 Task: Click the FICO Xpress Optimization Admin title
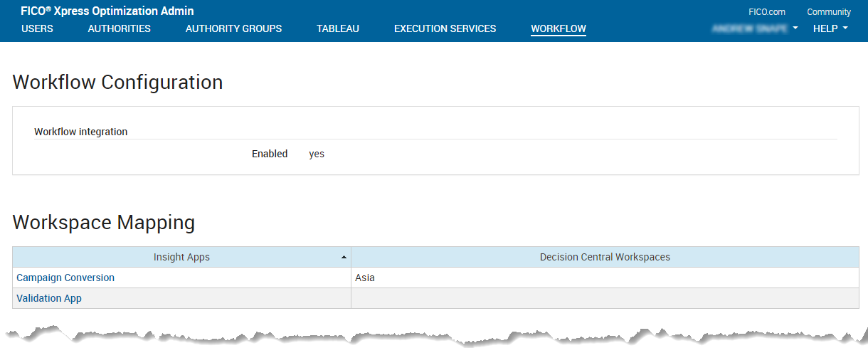click(107, 11)
